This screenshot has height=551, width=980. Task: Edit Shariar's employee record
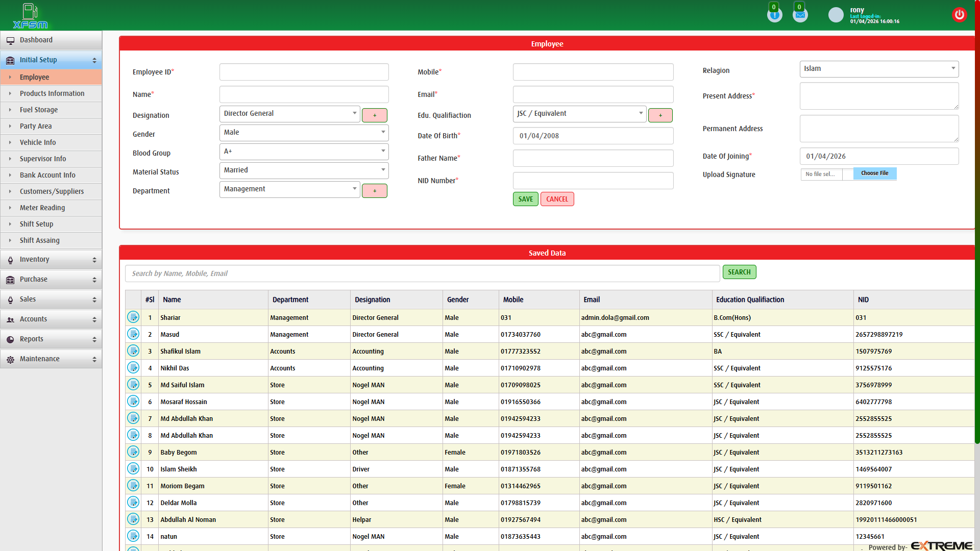pos(133,317)
